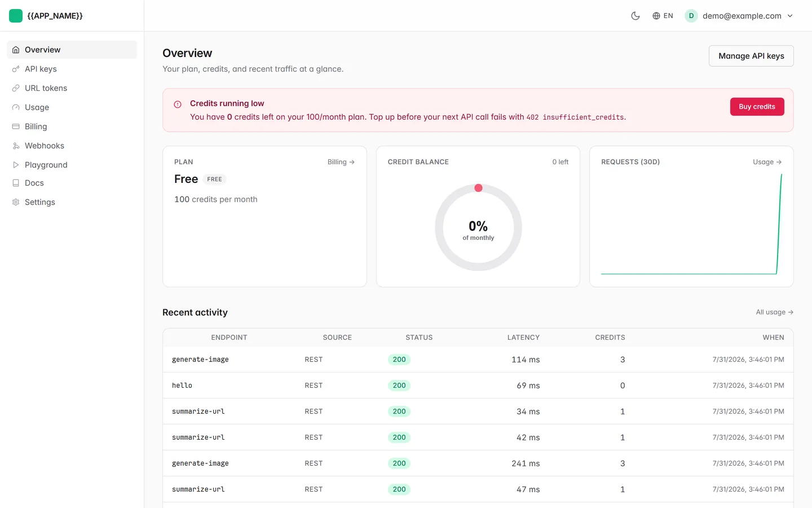Open API keys in the sidebar

point(72,69)
